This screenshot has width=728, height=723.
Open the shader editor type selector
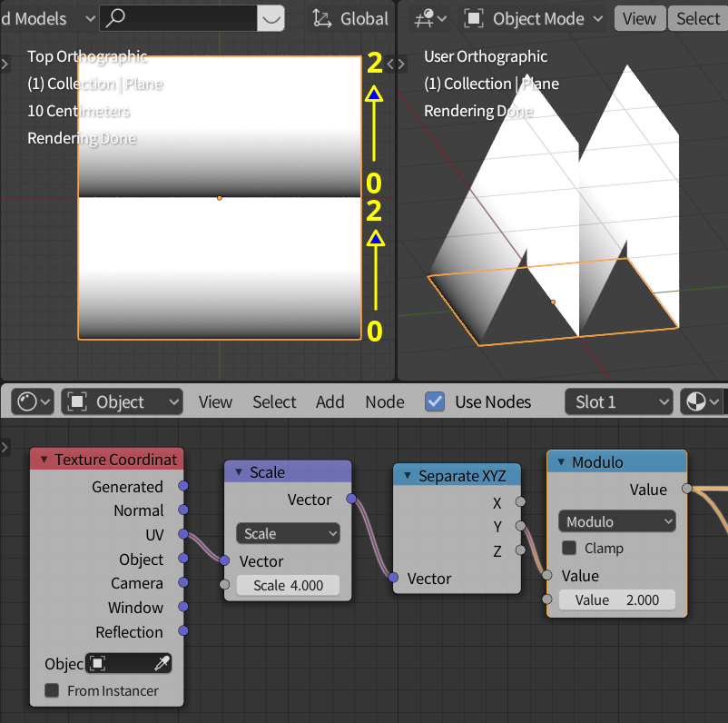tap(33, 401)
